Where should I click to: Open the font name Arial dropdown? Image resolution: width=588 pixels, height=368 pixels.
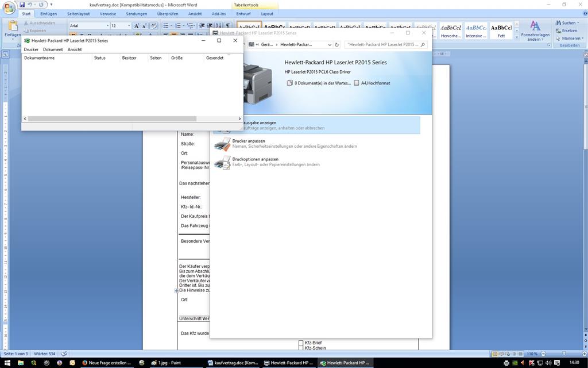[x=107, y=25]
